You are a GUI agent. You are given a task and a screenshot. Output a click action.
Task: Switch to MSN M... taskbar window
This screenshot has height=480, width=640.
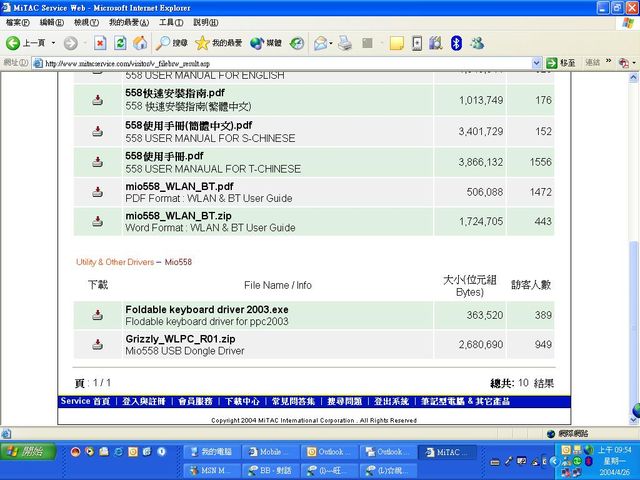(x=211, y=470)
